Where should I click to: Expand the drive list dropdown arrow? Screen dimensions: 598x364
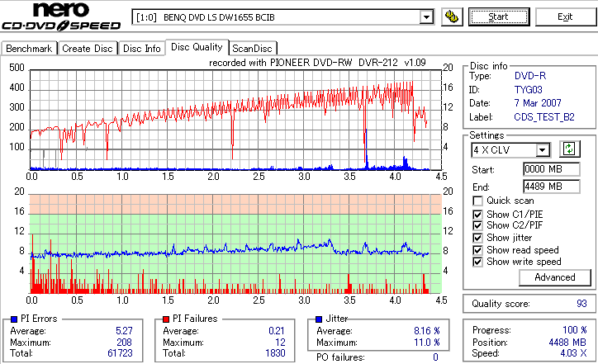click(426, 17)
